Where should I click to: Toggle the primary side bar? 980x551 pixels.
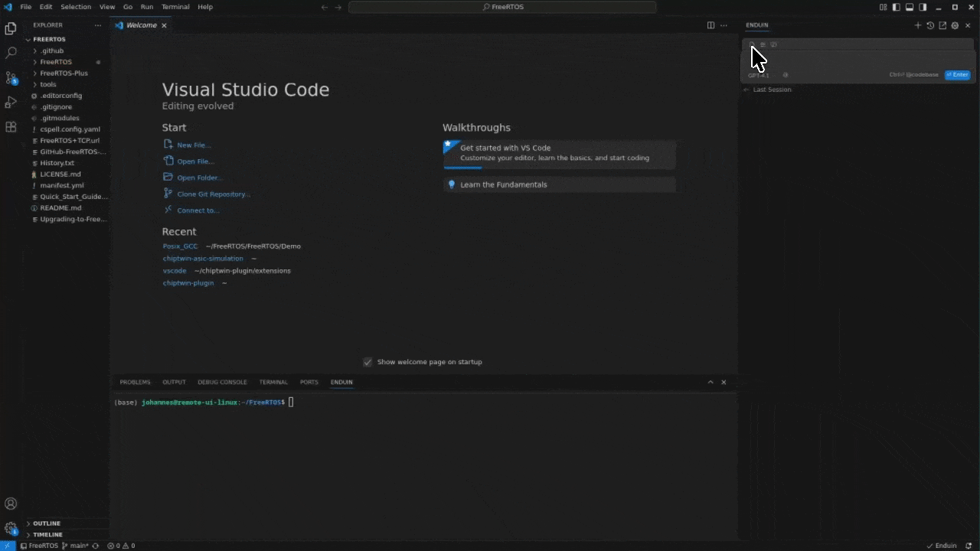(x=896, y=7)
